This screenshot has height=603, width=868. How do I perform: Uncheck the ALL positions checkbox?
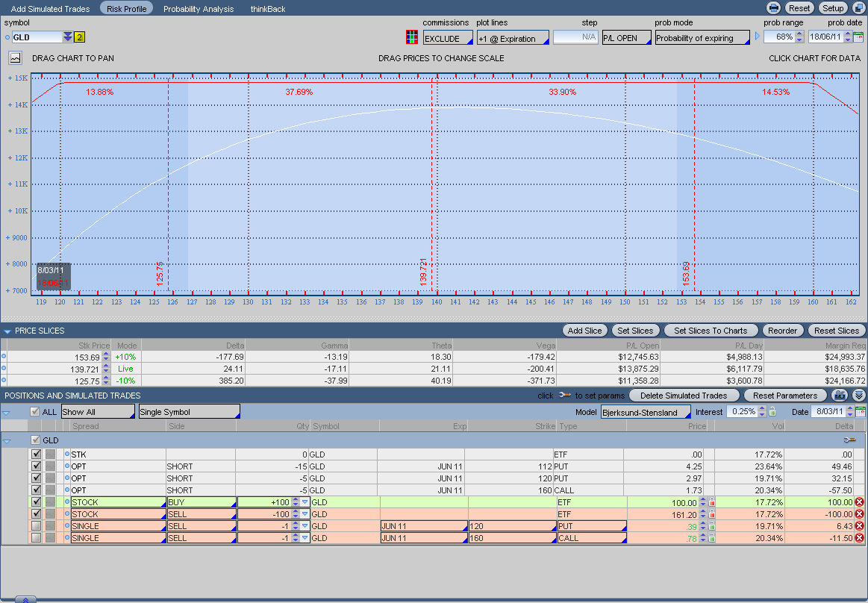[35, 412]
